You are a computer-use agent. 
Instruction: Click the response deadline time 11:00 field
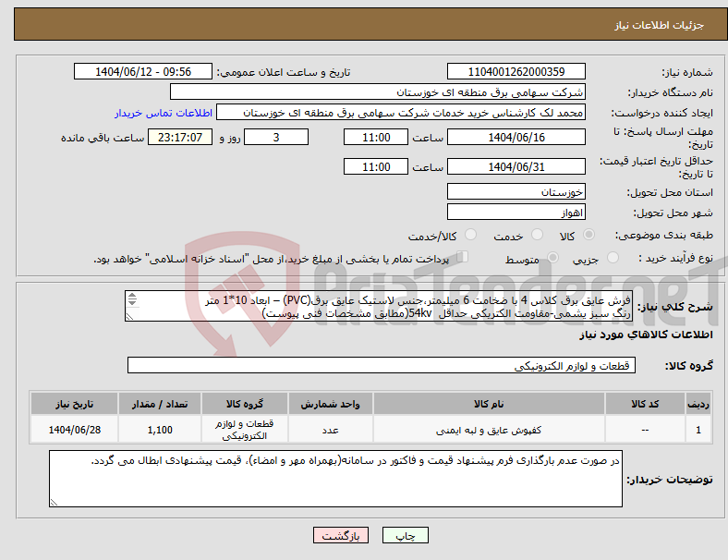[x=376, y=138]
